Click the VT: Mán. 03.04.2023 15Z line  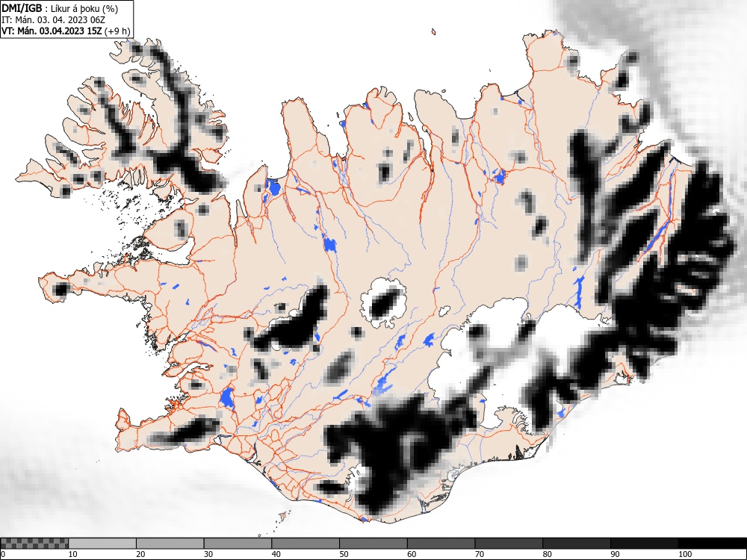[65, 31]
